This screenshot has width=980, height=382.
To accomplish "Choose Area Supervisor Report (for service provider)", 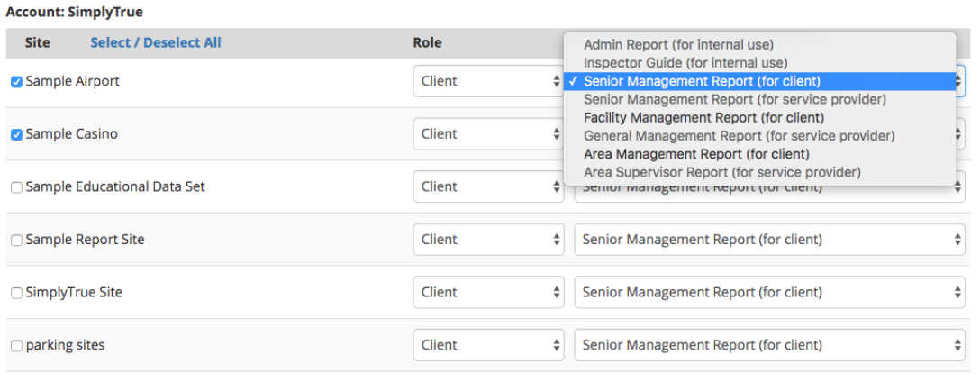I will (721, 172).
